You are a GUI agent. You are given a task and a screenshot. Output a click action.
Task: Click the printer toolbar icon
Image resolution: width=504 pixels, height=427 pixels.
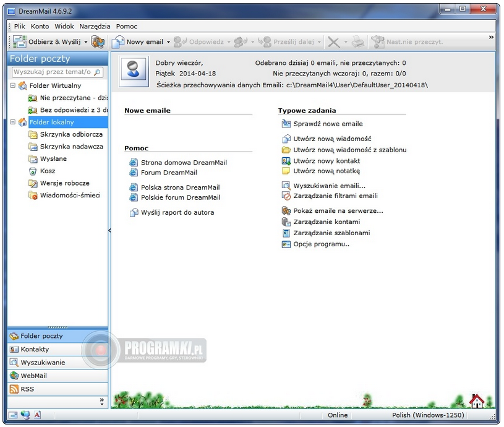click(x=358, y=42)
